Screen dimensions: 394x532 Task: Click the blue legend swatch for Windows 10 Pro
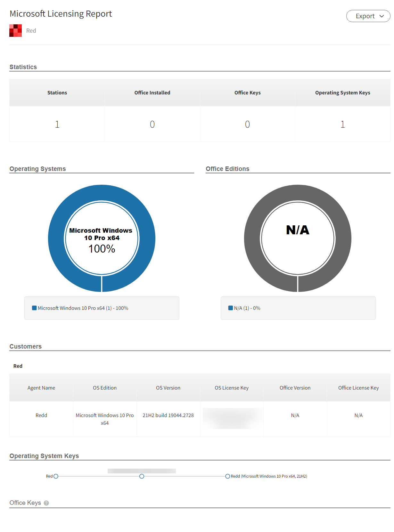click(34, 308)
